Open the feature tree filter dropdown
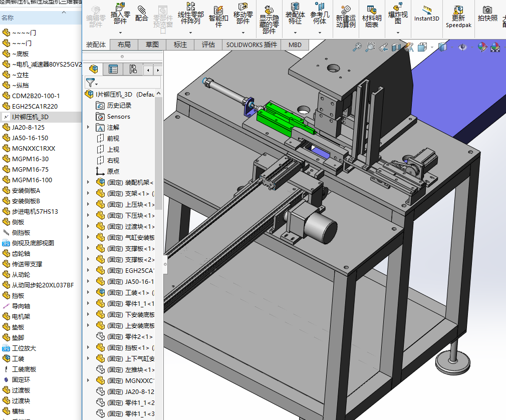This screenshot has height=420, width=506. tap(92, 83)
